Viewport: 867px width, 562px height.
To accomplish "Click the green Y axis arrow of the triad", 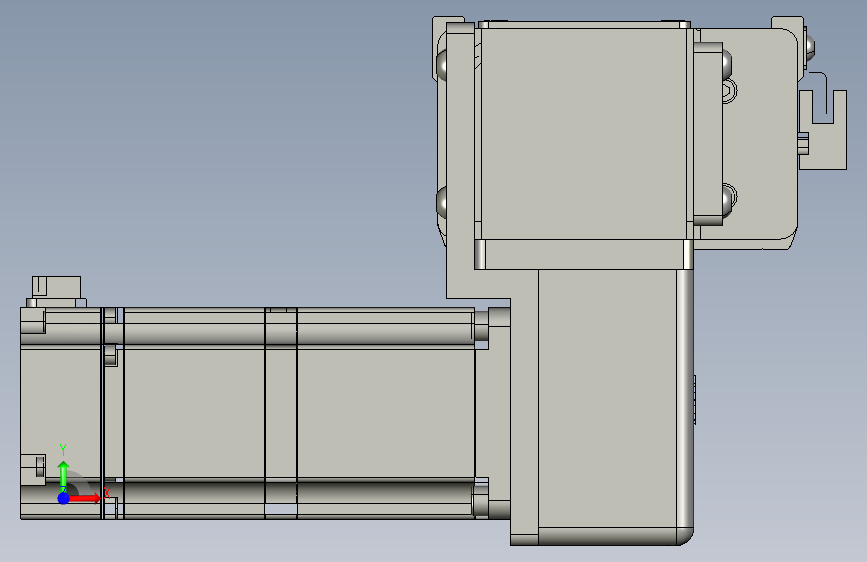I will pos(64,476).
